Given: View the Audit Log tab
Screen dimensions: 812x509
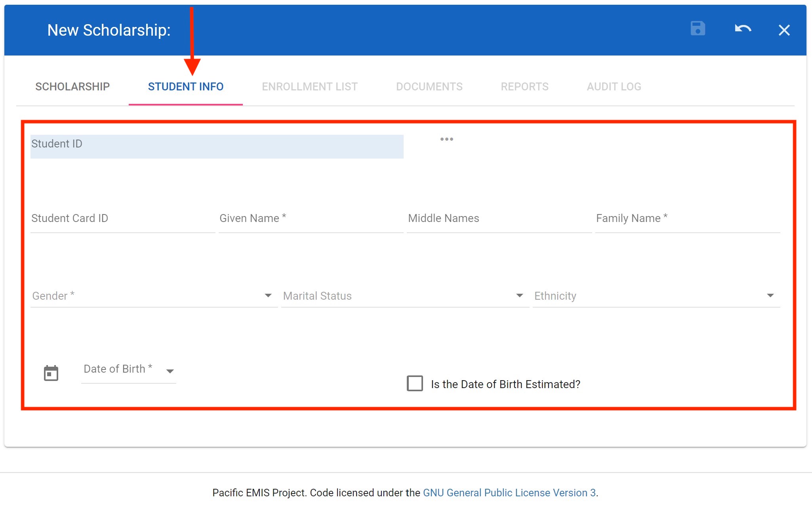Looking at the screenshot, I should 614,86.
